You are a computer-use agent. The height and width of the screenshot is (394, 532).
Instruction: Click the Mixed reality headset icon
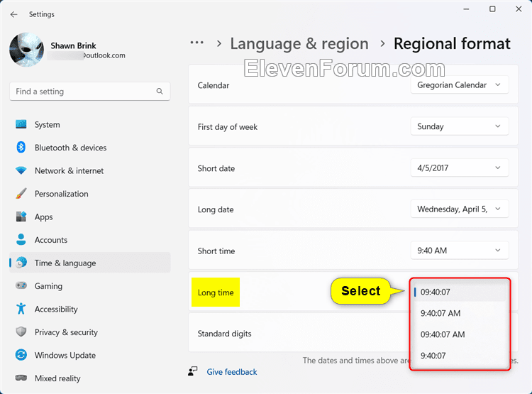(x=21, y=378)
